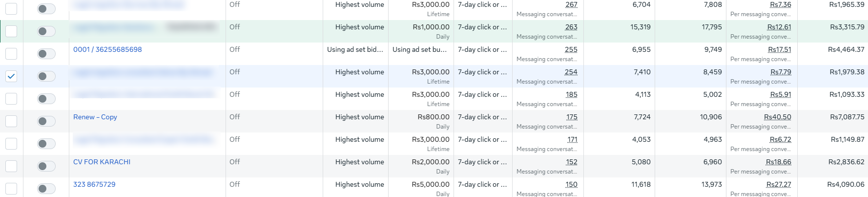The height and width of the screenshot is (197, 868).
Task: Open the CV FOR KARACHI campaign
Action: [x=102, y=162]
